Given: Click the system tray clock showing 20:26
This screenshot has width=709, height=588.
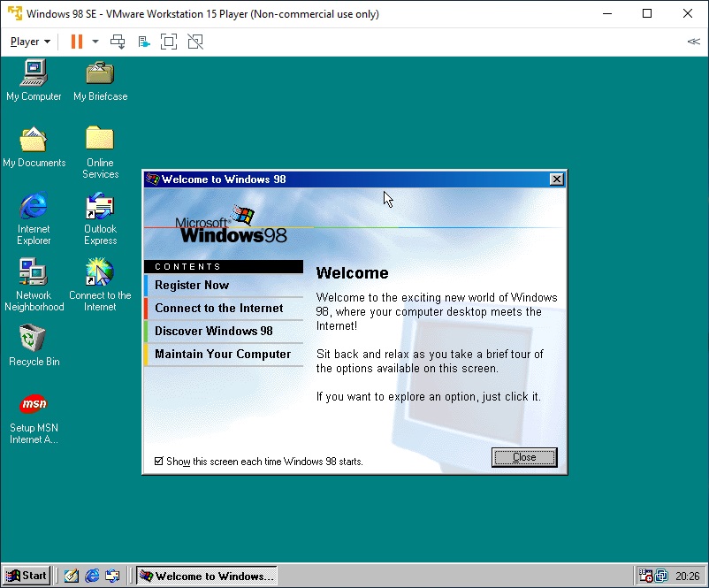Looking at the screenshot, I should tap(687, 576).
